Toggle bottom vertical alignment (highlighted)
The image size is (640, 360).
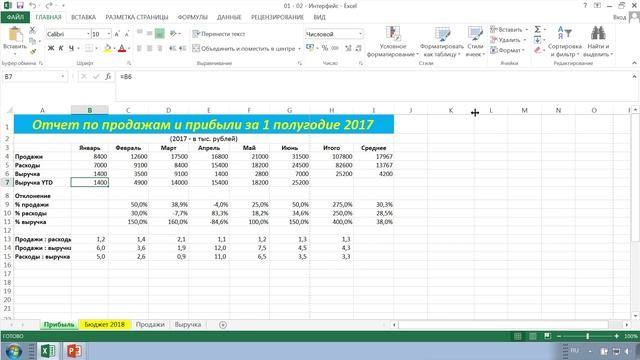160,33
